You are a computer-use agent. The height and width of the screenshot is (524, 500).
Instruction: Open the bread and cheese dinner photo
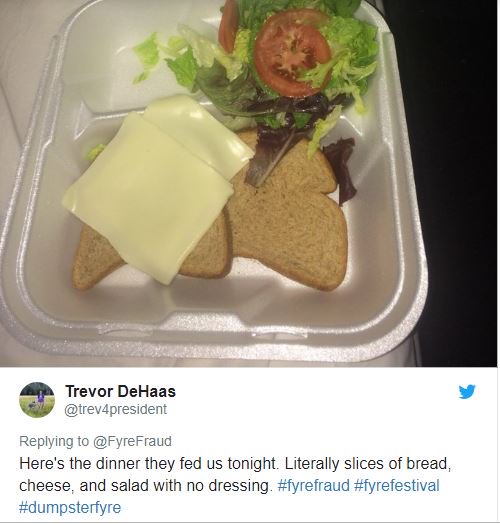tap(248, 183)
